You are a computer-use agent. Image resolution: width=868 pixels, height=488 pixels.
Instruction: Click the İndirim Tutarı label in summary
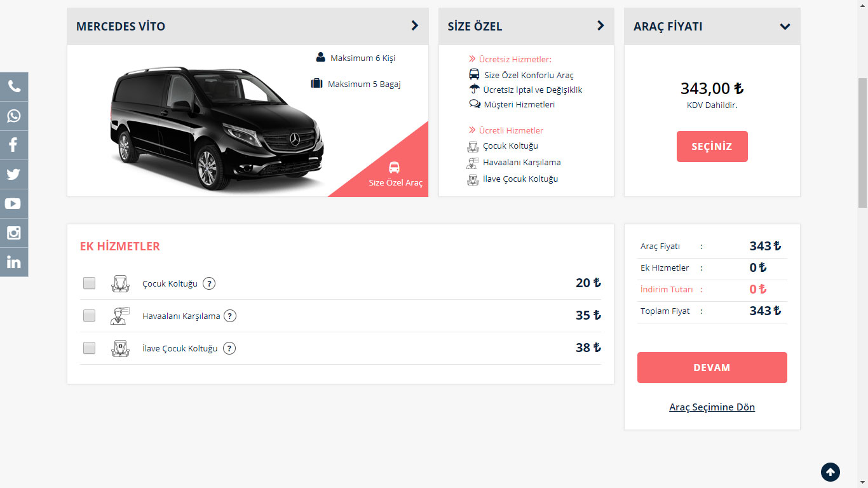pos(667,289)
